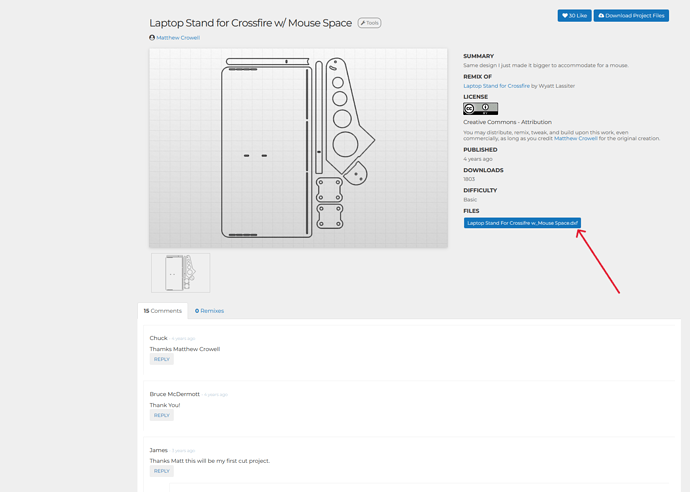Screen dimensions: 690x492
Task: Click the SUMMARY heading
Action: 478,56
